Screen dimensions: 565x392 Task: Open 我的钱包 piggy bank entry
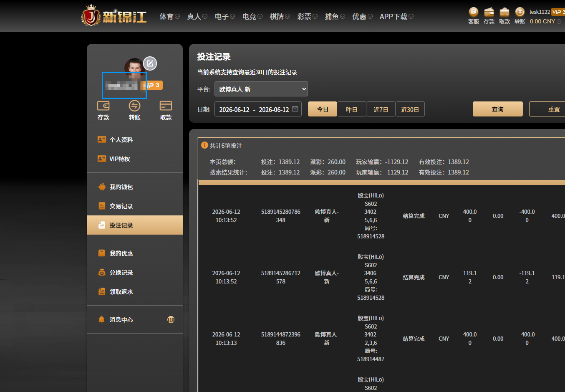pos(135,187)
